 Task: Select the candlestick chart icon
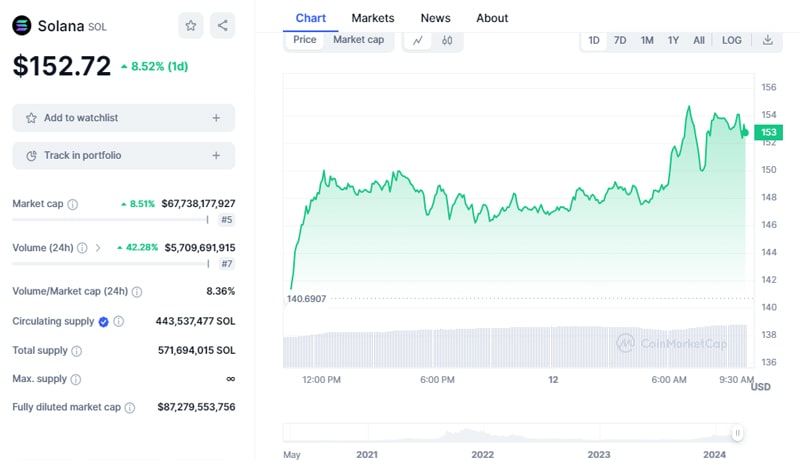447,40
